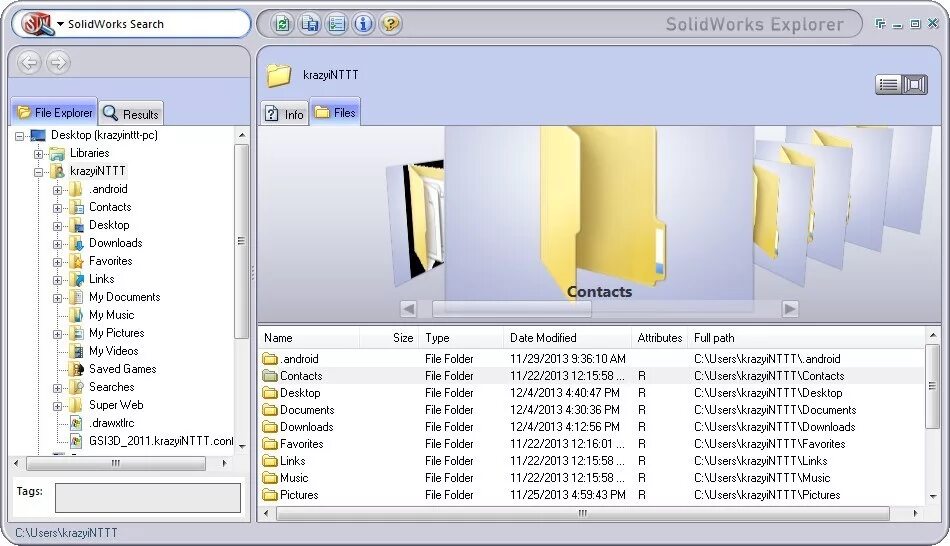950x546 pixels.
Task: Click the left preview thumbnail in cover flow
Action: point(416,223)
